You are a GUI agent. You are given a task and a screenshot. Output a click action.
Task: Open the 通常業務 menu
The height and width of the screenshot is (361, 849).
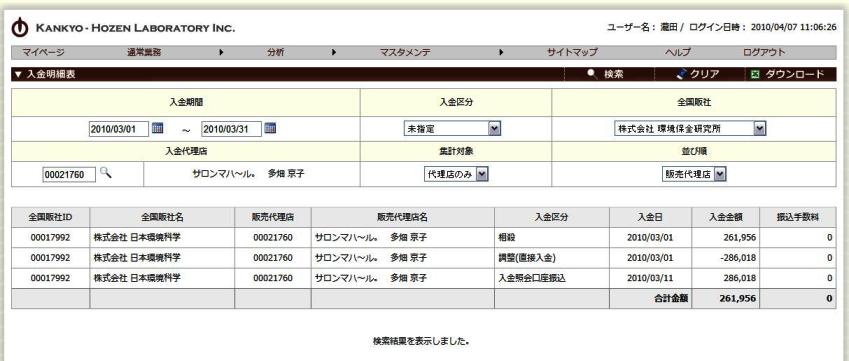[x=144, y=52]
